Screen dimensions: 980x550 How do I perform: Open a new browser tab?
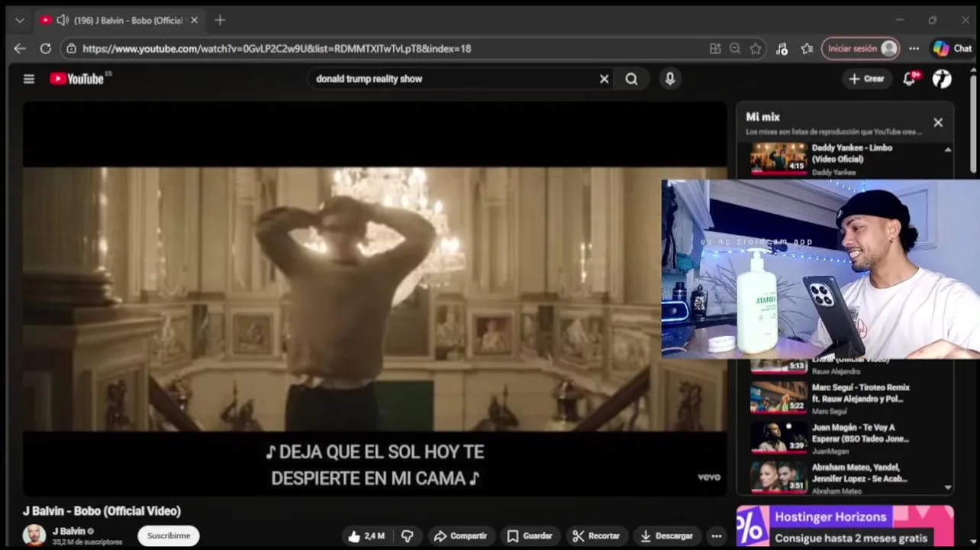[x=220, y=20]
